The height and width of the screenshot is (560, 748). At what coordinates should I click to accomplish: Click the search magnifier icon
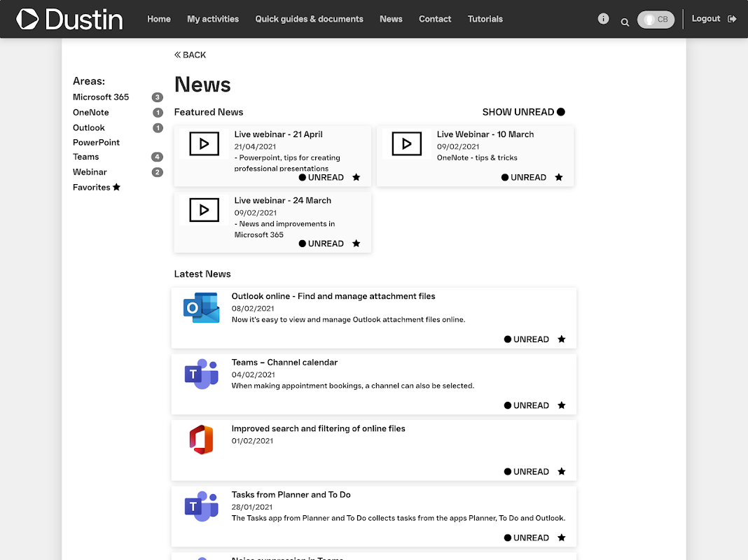click(x=625, y=22)
